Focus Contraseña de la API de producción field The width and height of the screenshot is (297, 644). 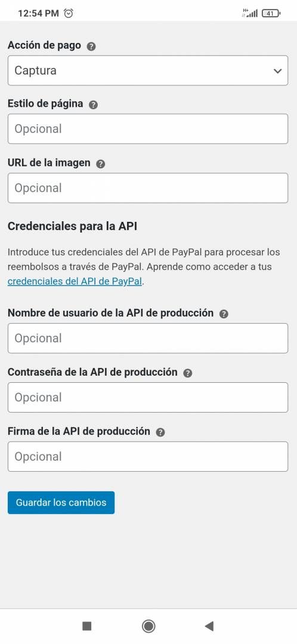pyautogui.click(x=148, y=398)
